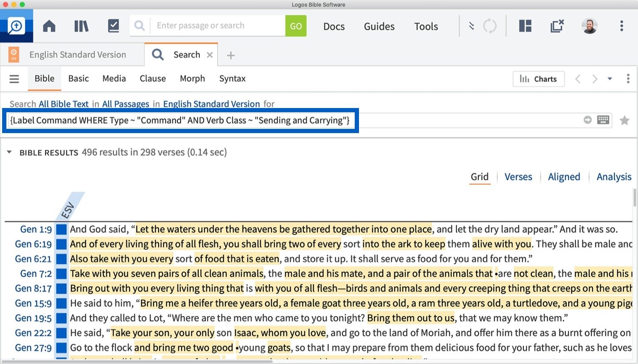
Task: Click the blue square beside Gen 22:2
Action: (62, 333)
